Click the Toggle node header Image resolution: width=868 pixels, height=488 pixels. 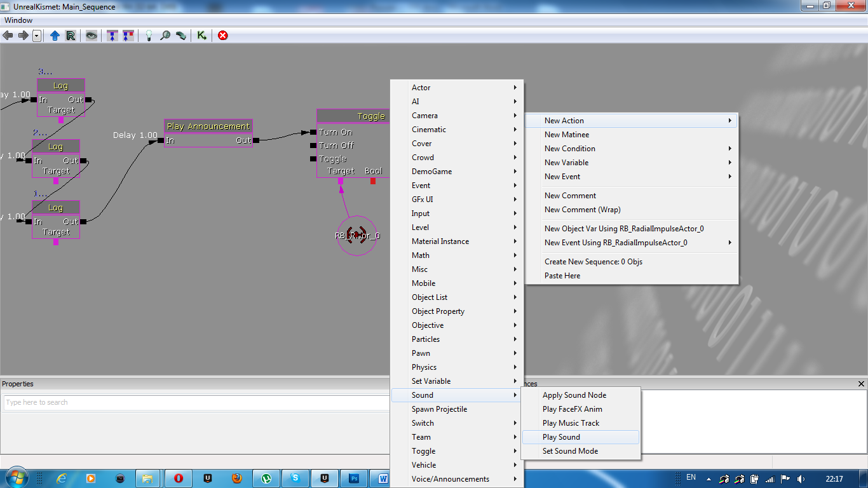tap(353, 116)
